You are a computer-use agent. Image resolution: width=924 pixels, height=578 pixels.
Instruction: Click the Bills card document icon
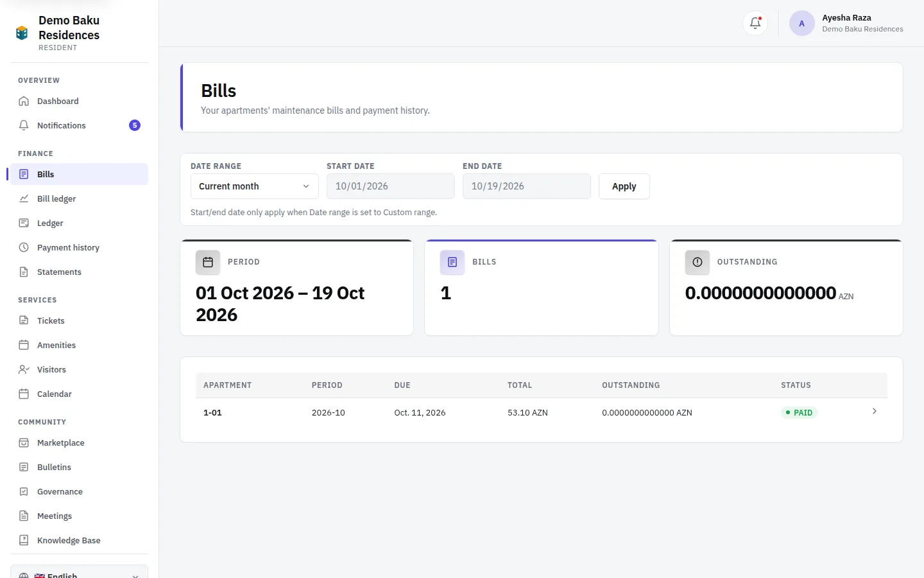pos(452,262)
